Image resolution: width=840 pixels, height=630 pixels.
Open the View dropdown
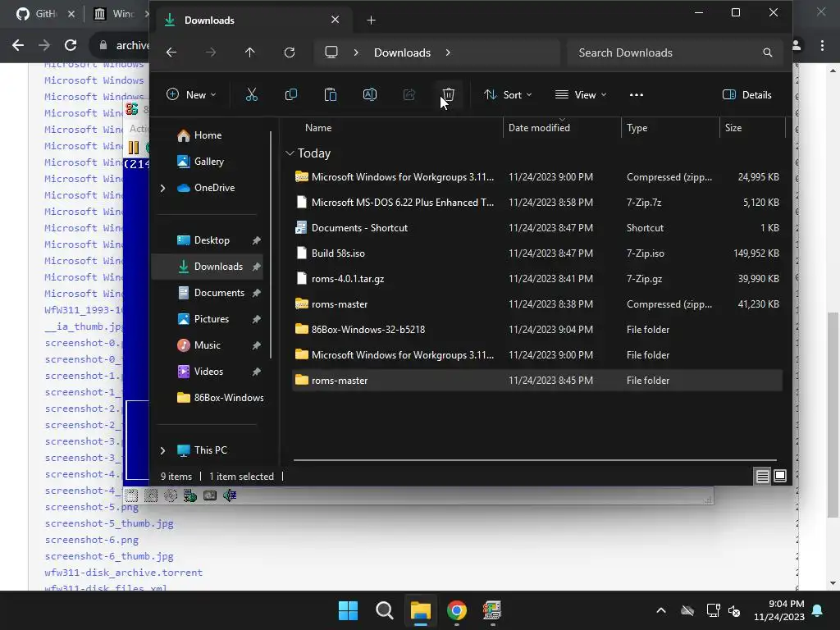pos(581,95)
